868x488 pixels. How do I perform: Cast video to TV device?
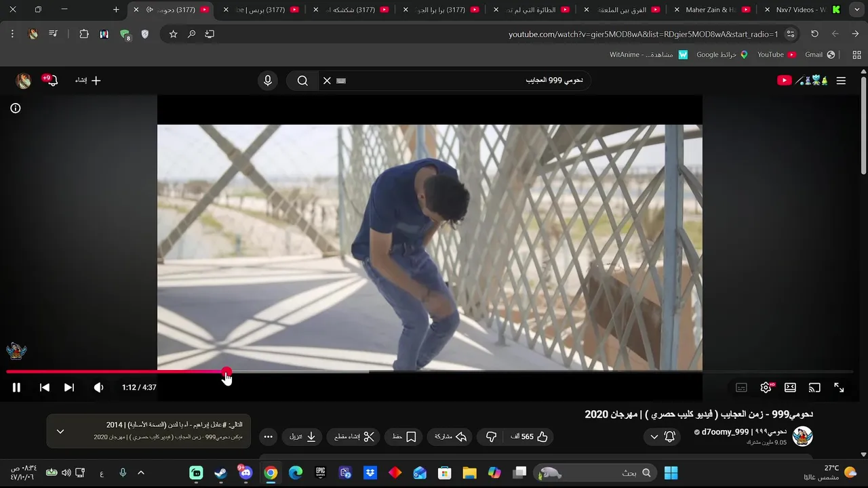click(x=814, y=388)
